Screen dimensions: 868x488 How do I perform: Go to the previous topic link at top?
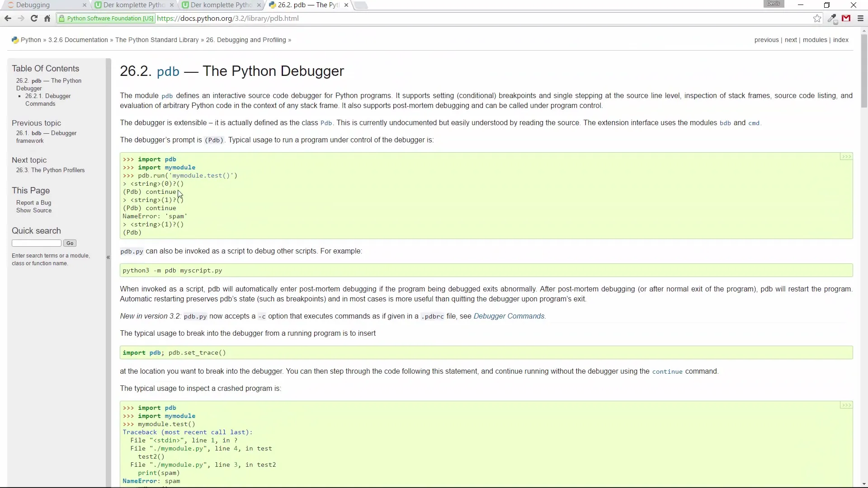pyautogui.click(x=766, y=40)
